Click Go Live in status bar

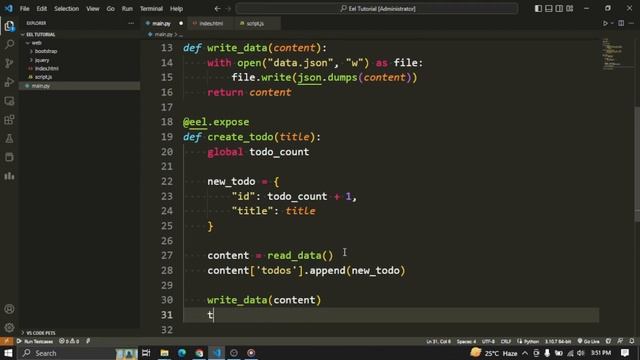point(588,341)
